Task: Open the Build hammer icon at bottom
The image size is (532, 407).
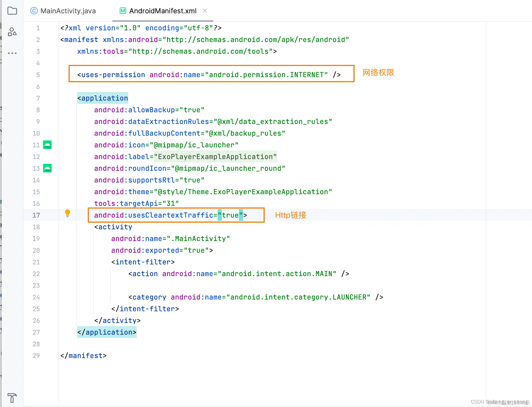Action: pos(12,398)
